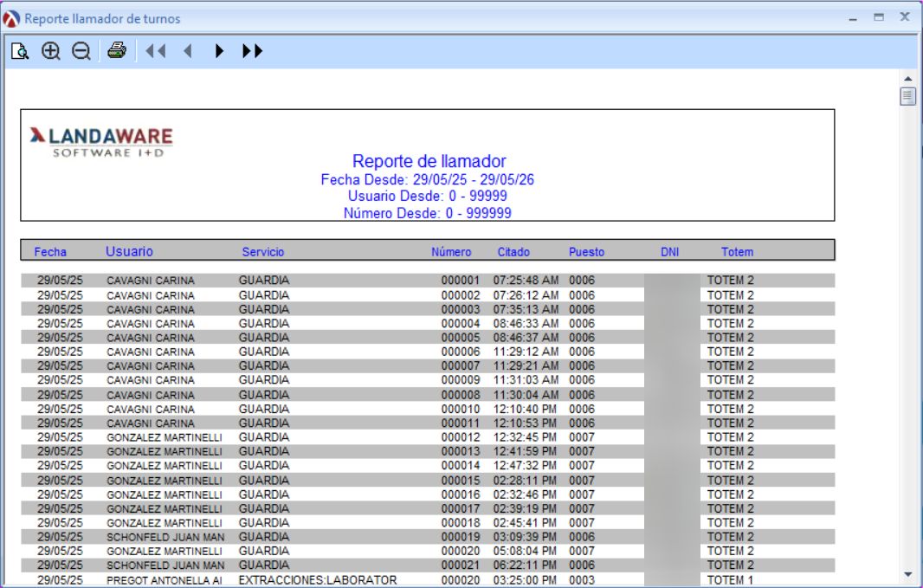Click PREGOT ANTONELLA AI user cell
Image resolution: width=923 pixels, height=588 pixels.
click(165, 580)
